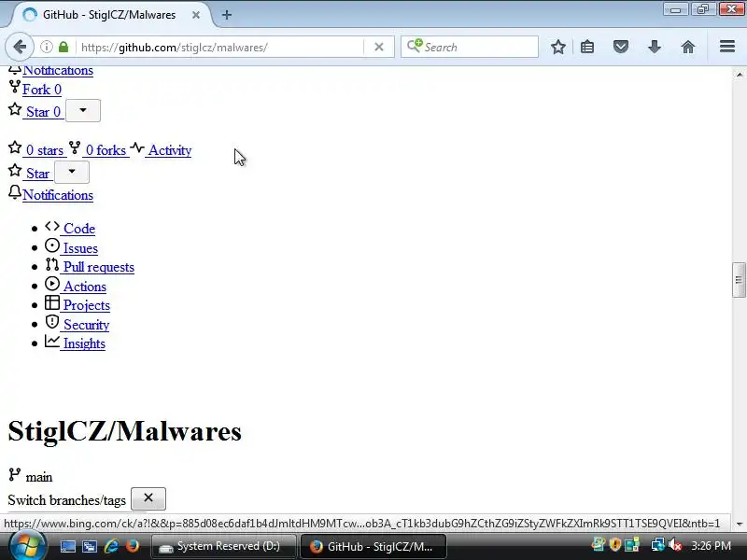Launch Firefox from quick launch

(x=133, y=546)
